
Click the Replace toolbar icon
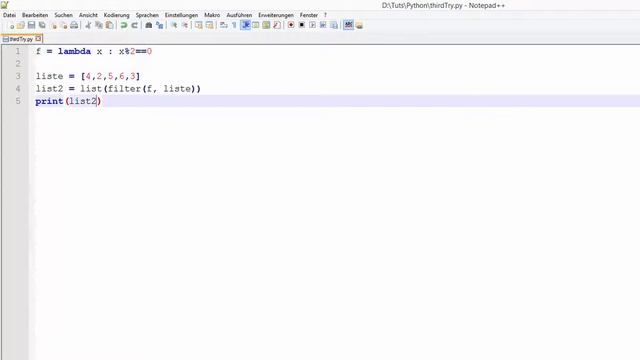click(x=160, y=25)
